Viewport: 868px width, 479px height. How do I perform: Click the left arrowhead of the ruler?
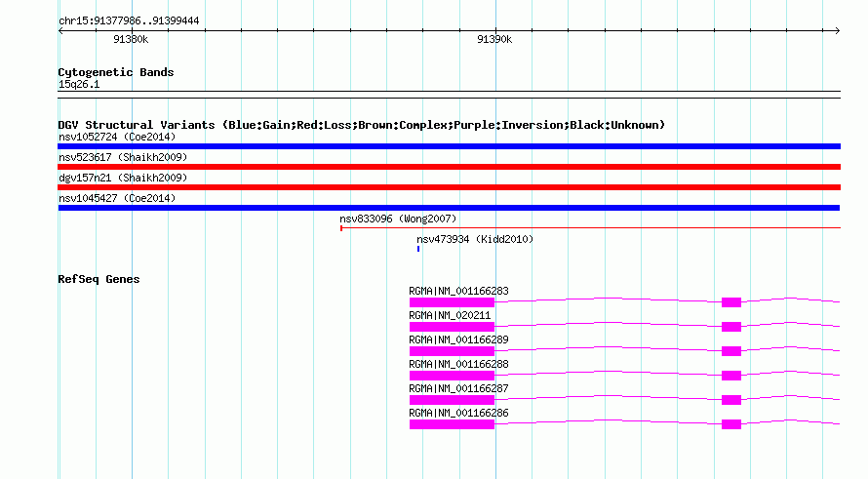pos(60,31)
